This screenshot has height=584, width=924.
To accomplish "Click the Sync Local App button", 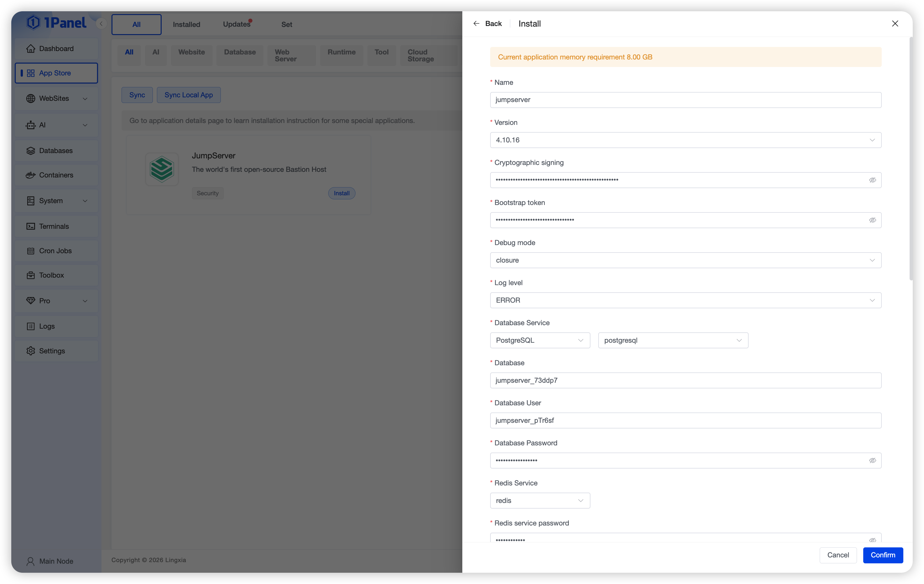I will pyautogui.click(x=189, y=95).
